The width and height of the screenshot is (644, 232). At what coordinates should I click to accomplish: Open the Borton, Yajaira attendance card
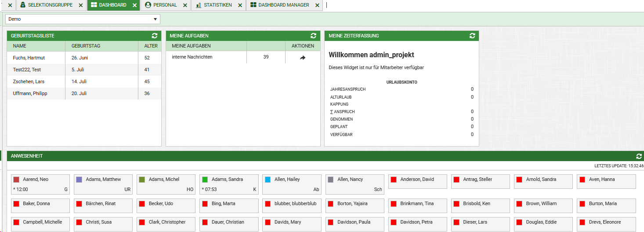pos(355,206)
